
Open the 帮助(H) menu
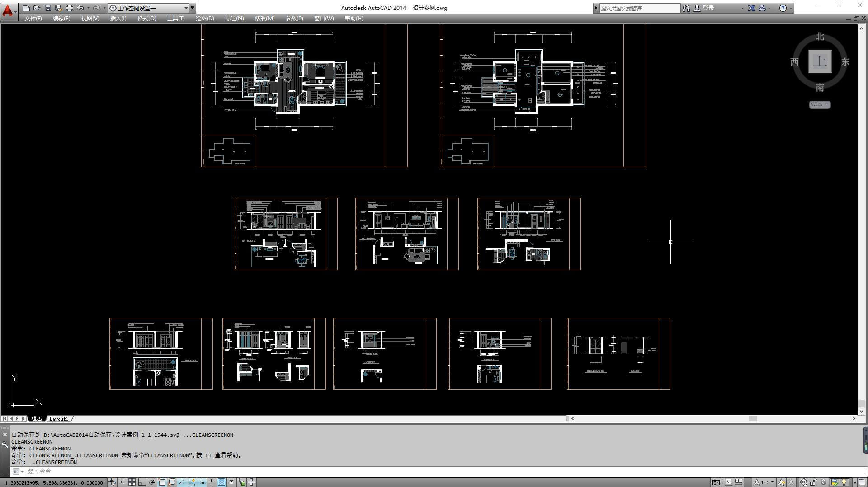[x=354, y=19]
